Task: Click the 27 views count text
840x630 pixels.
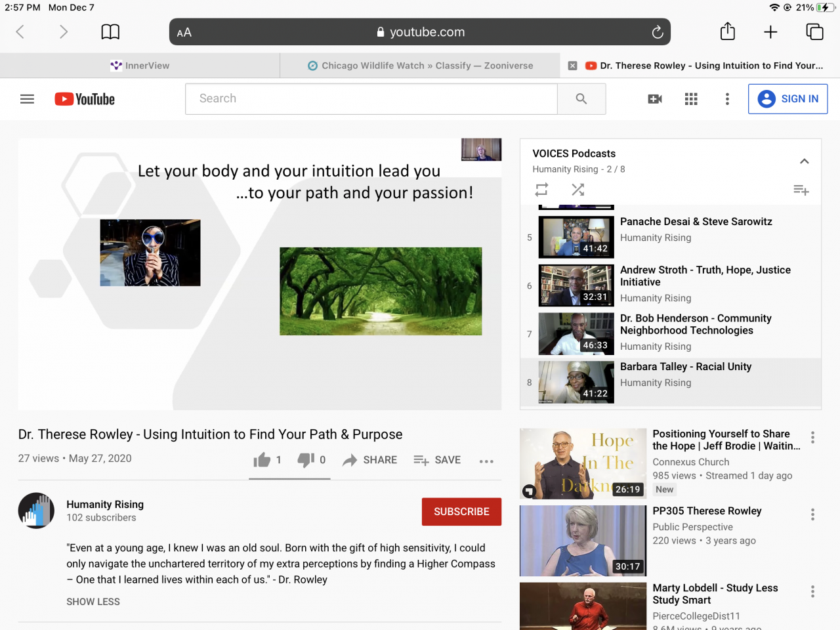Action: pos(39,458)
